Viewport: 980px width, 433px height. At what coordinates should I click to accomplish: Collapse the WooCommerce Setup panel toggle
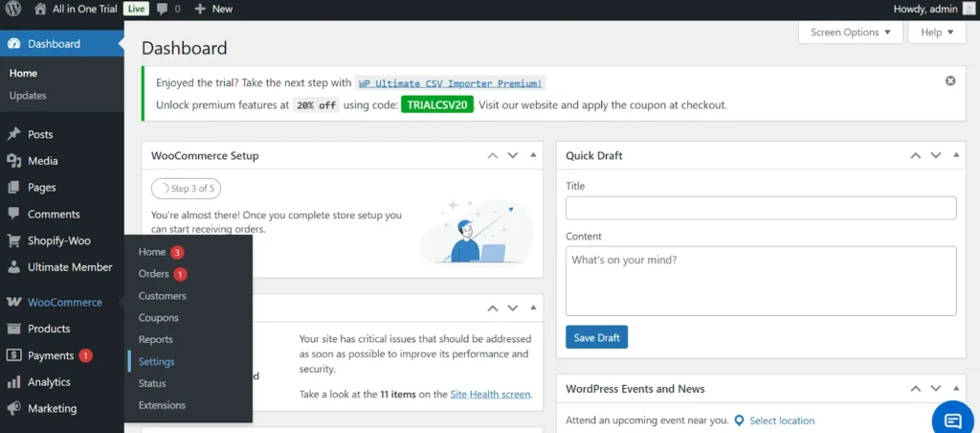[533, 155]
